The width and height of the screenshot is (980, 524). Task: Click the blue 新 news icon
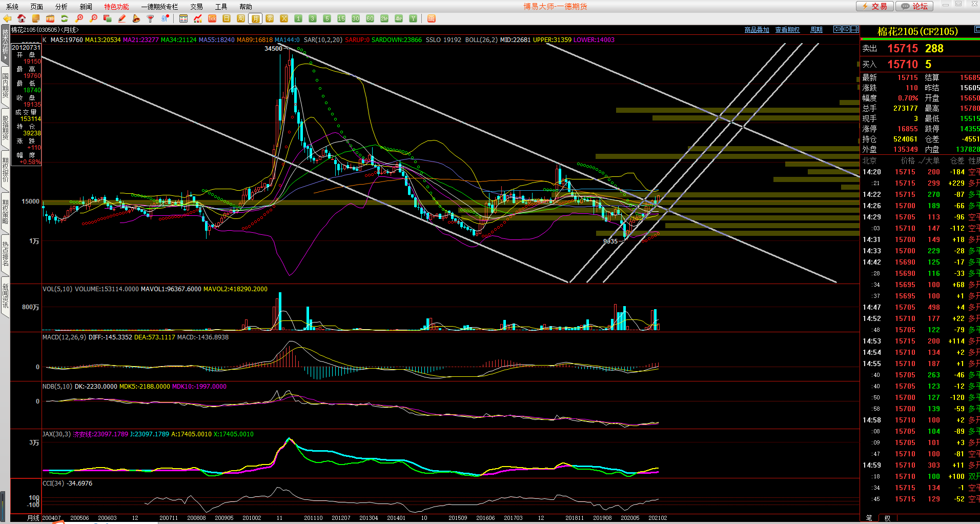(x=165, y=18)
